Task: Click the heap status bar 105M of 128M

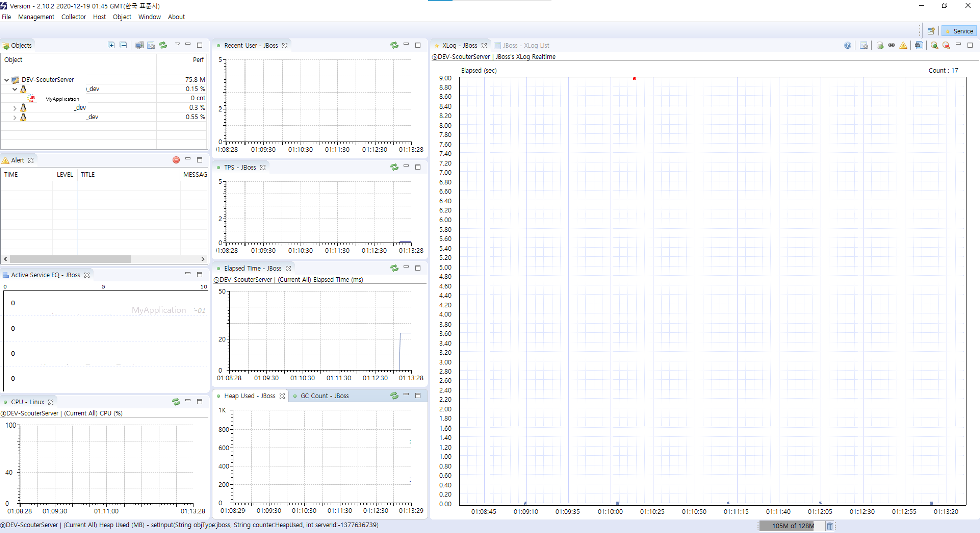Action: (x=792, y=526)
